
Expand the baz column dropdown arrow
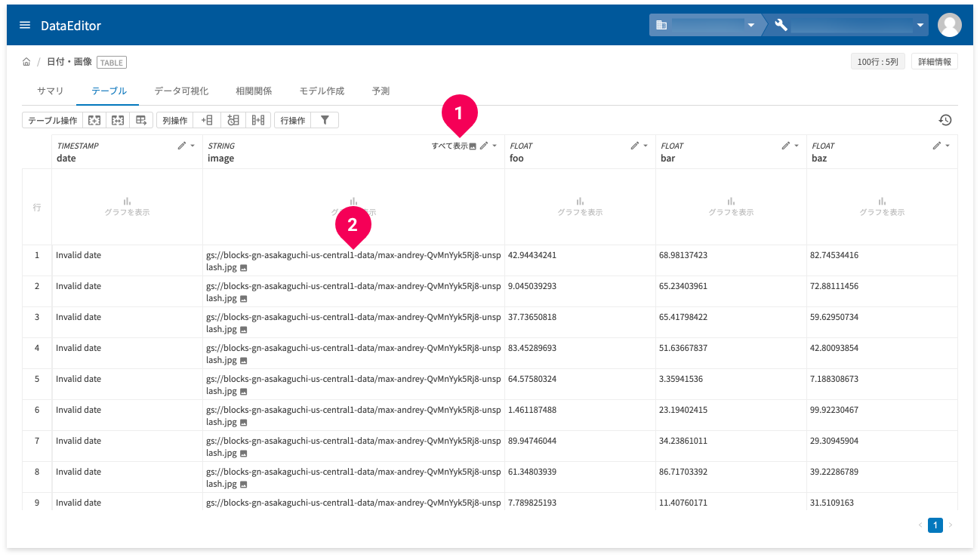[x=948, y=146]
